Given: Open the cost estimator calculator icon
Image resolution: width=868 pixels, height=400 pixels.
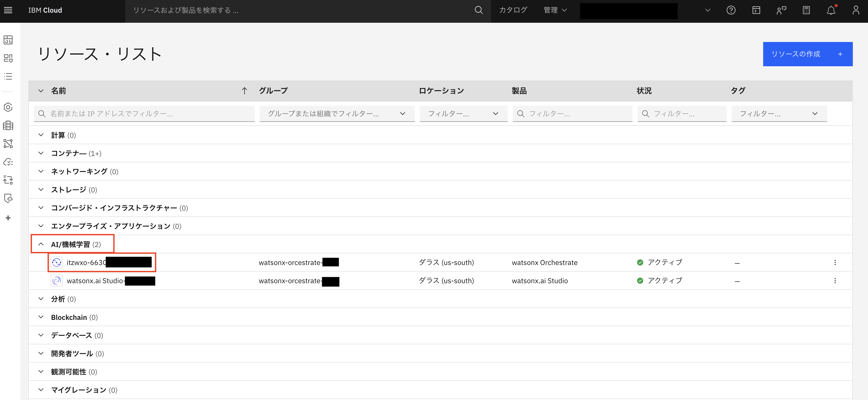Looking at the screenshot, I should coord(806,10).
